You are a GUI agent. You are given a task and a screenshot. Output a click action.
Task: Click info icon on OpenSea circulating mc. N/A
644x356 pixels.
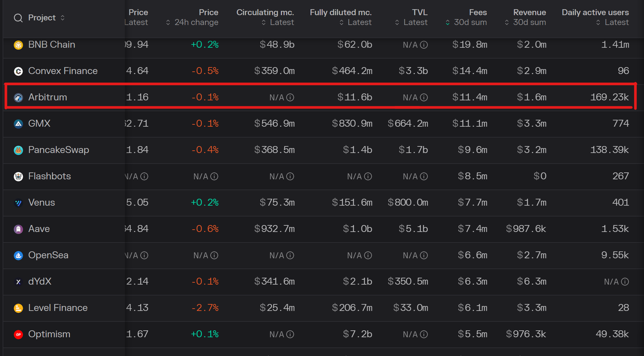(290, 255)
